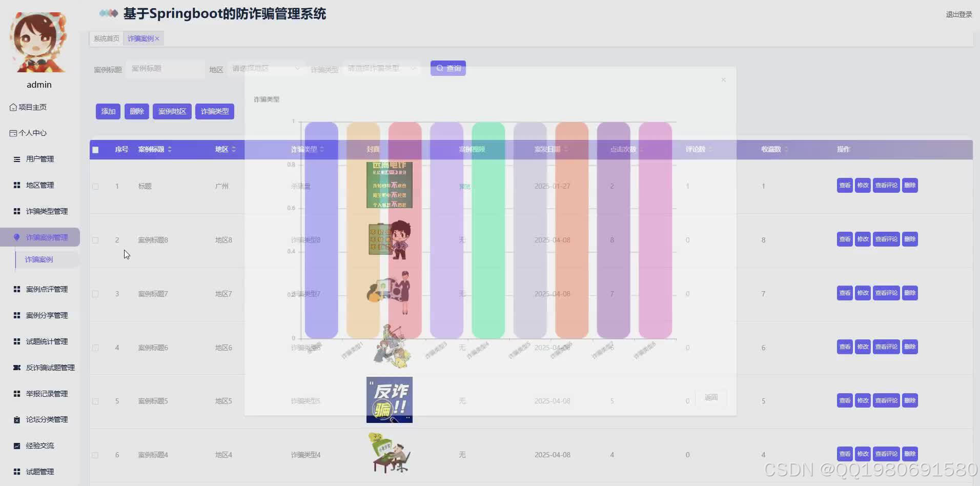This screenshot has height=486, width=980.
Task: Check the checkbox beside 案例标题7
Action: tap(95, 294)
